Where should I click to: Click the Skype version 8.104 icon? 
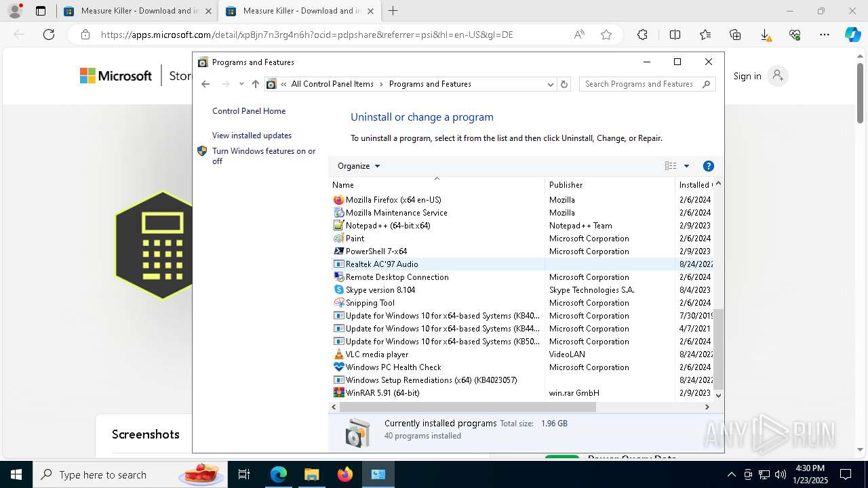click(x=339, y=290)
